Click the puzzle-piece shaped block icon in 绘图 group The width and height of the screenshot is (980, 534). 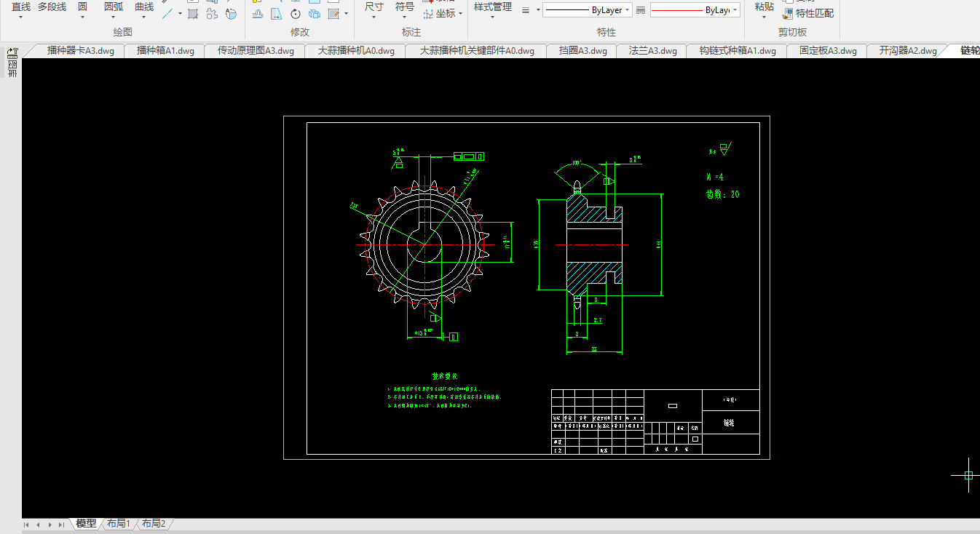(x=212, y=13)
